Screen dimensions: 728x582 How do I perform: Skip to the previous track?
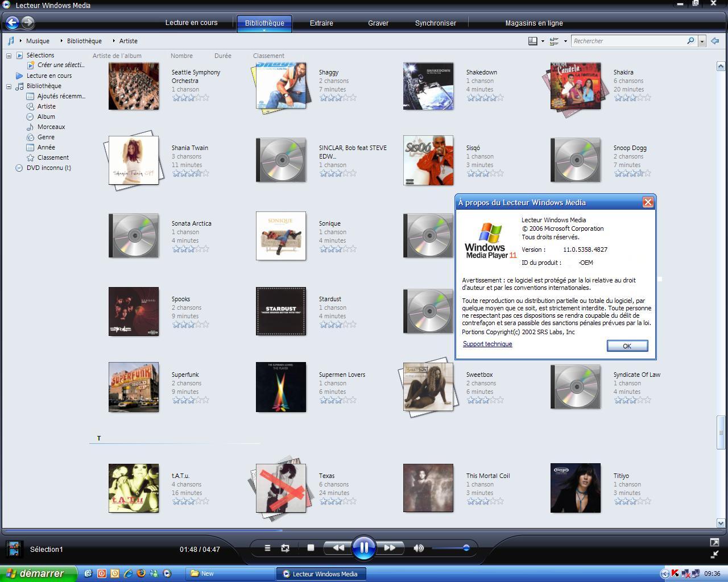338,548
